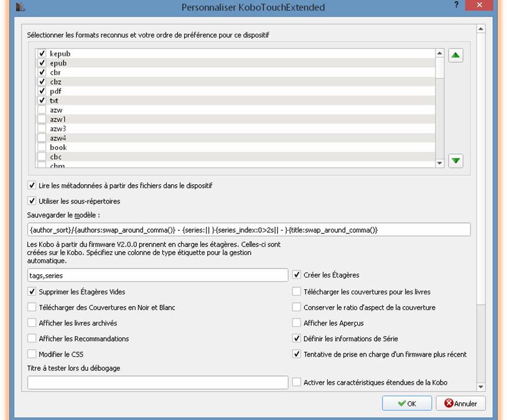Screen dimensions: 507x420
Task: Close the Personnaliser KoboTouchExtended dialog
Action: click(x=479, y=5)
